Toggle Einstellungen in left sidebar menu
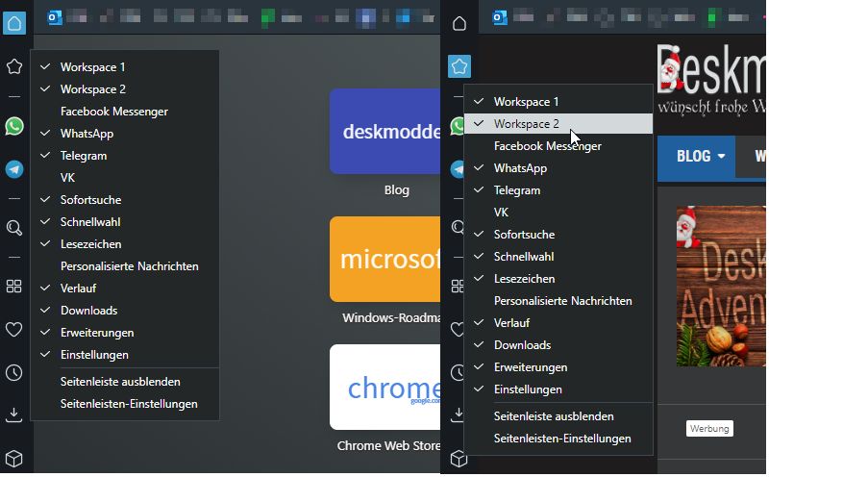The image size is (868, 477). click(125, 355)
